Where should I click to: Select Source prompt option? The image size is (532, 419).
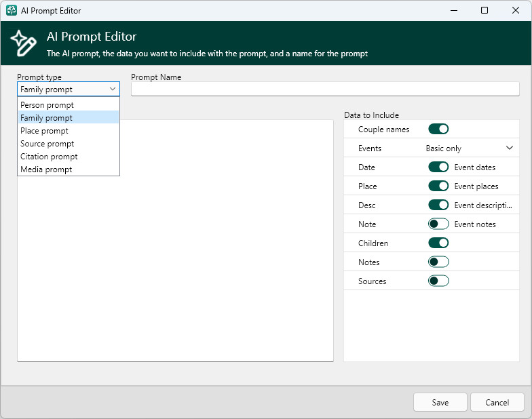69,144
